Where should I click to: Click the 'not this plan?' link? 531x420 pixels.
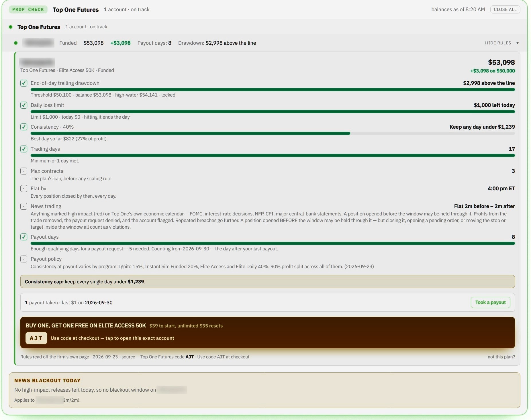[501, 357]
